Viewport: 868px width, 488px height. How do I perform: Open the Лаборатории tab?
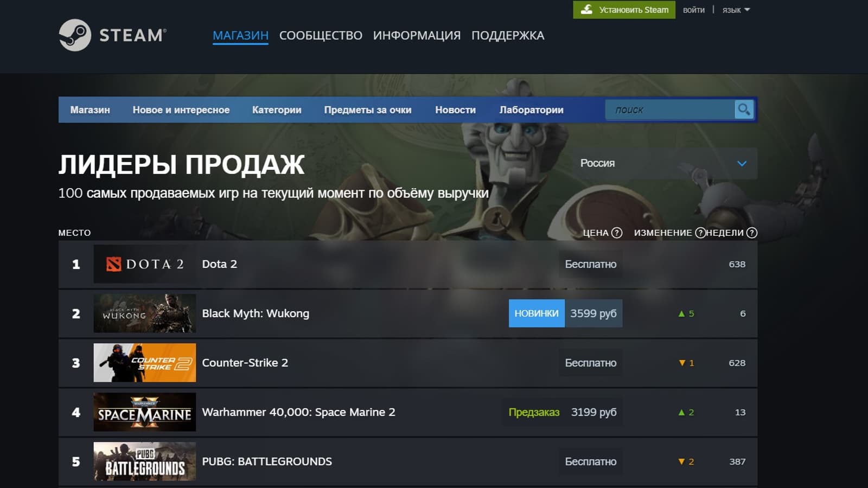(x=531, y=110)
